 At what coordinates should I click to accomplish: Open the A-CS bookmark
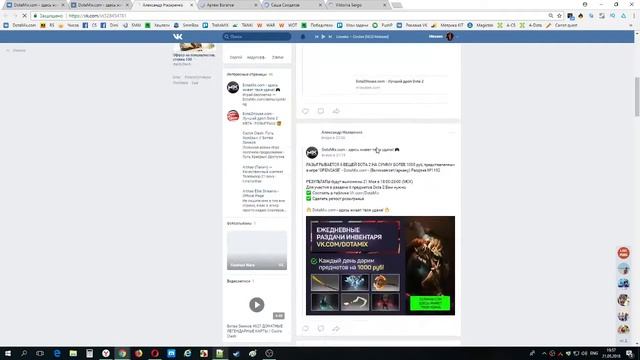(x=507, y=25)
